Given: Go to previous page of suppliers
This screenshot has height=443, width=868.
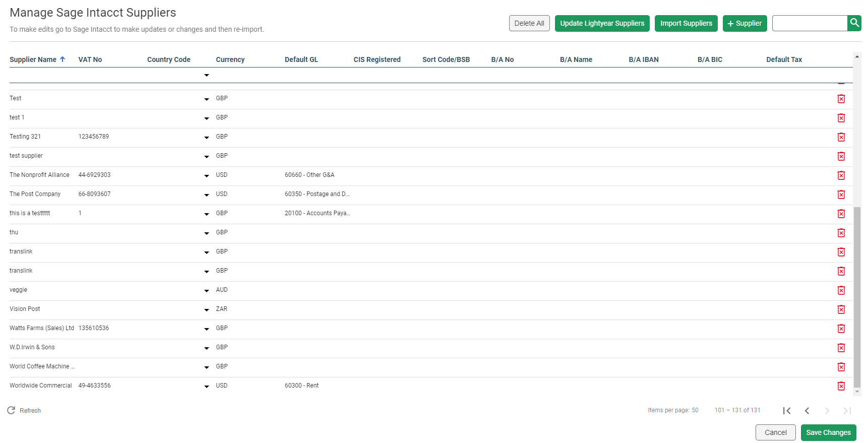Looking at the screenshot, I should [x=807, y=411].
